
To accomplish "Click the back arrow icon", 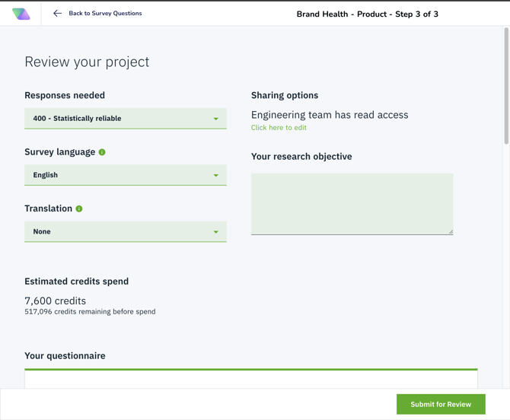I will [57, 14].
